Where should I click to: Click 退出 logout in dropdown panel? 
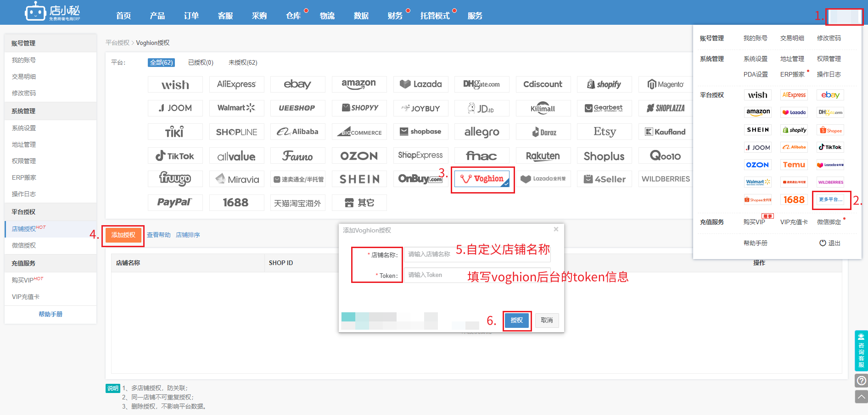(830, 243)
